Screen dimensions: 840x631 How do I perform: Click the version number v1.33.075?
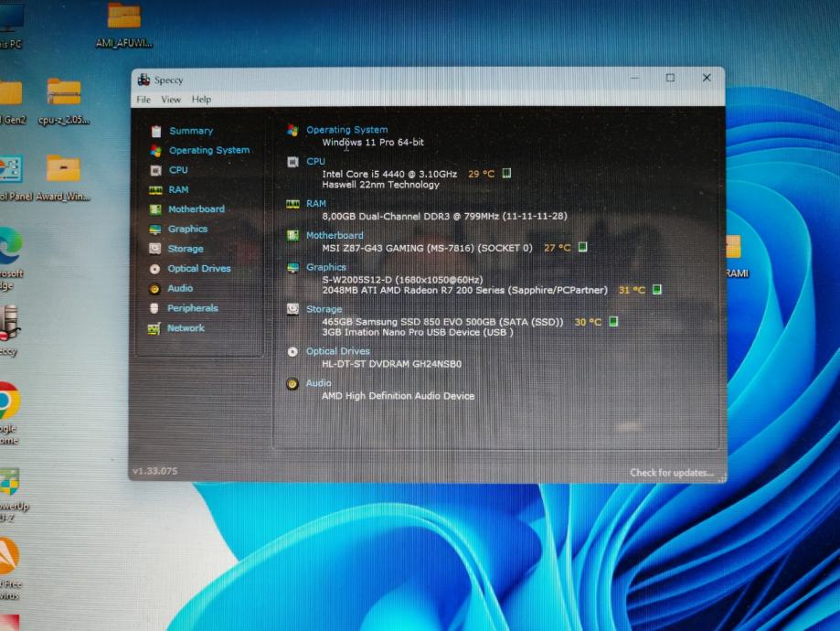(x=154, y=471)
